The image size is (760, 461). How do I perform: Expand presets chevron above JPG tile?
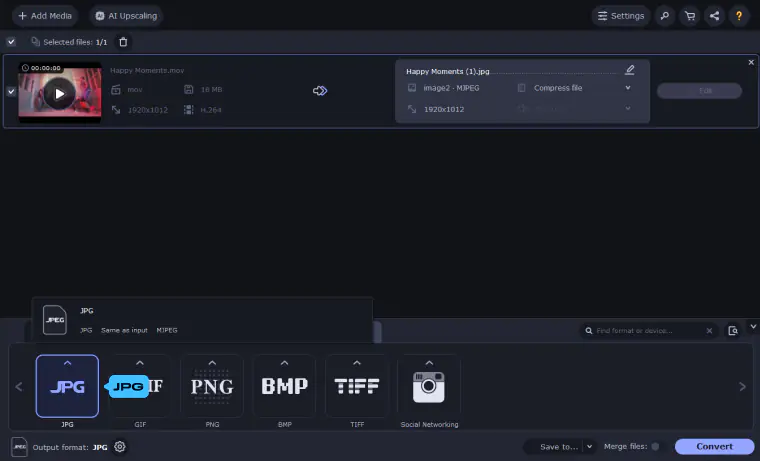(67, 363)
